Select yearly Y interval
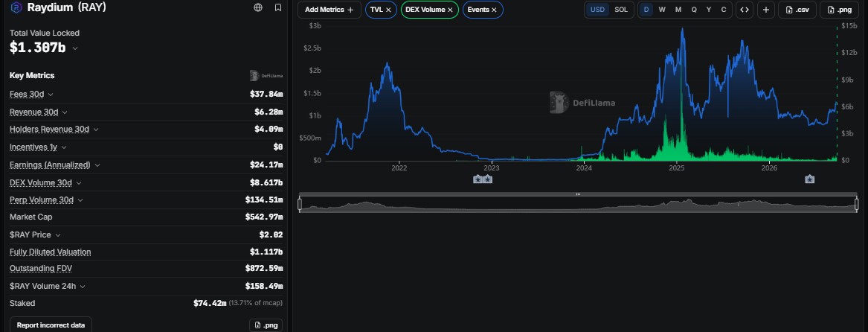This screenshot has width=868, height=332. 709,10
